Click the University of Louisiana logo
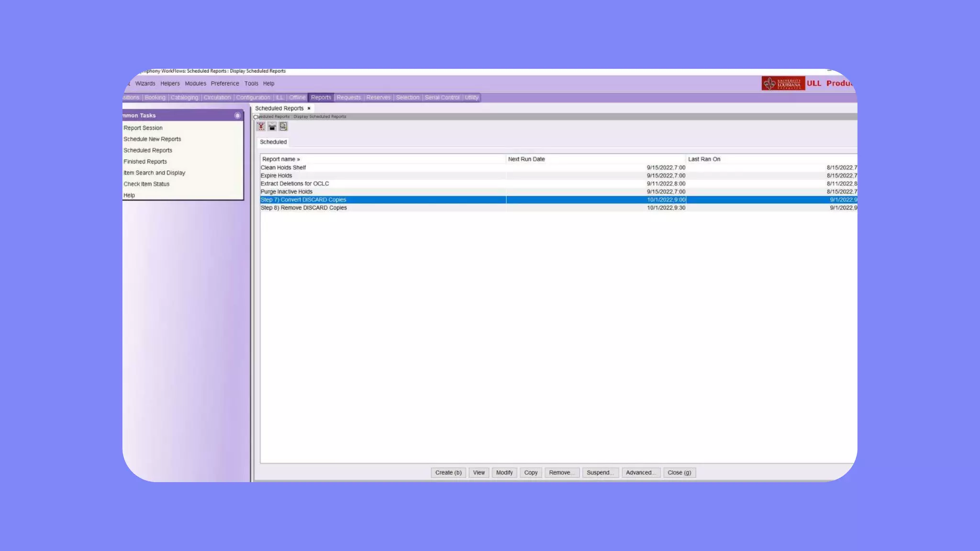 tap(783, 83)
